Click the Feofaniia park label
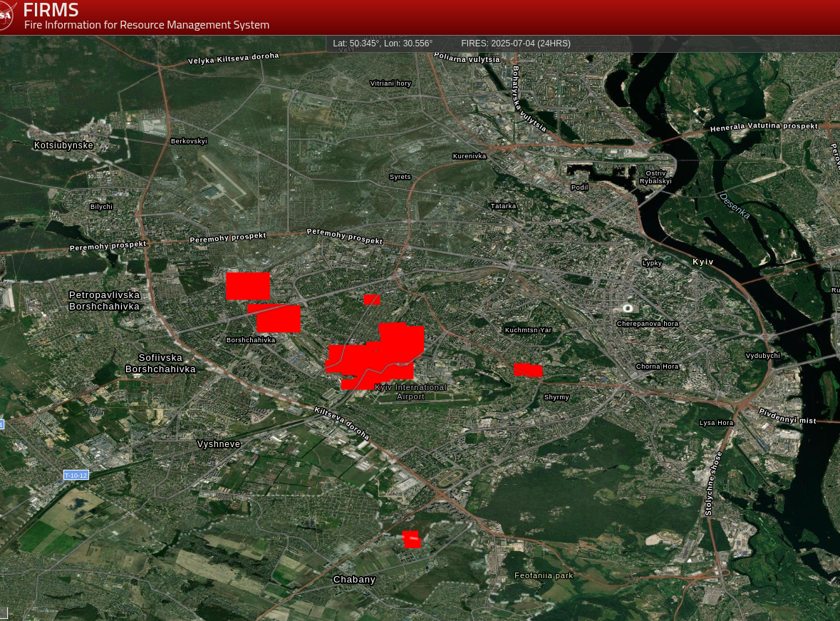The width and height of the screenshot is (840, 621). (544, 575)
